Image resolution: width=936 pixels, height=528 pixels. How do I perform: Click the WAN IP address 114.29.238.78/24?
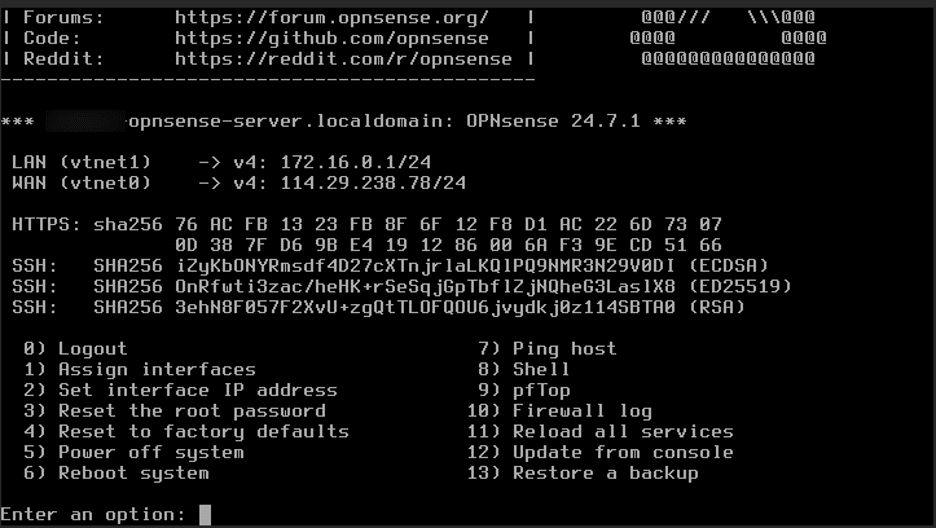click(x=373, y=183)
